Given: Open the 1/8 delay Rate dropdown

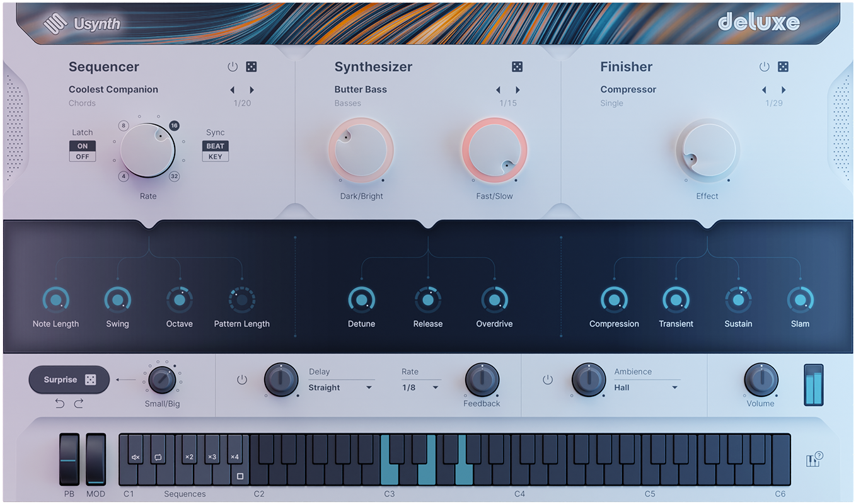Looking at the screenshot, I should coord(419,387).
